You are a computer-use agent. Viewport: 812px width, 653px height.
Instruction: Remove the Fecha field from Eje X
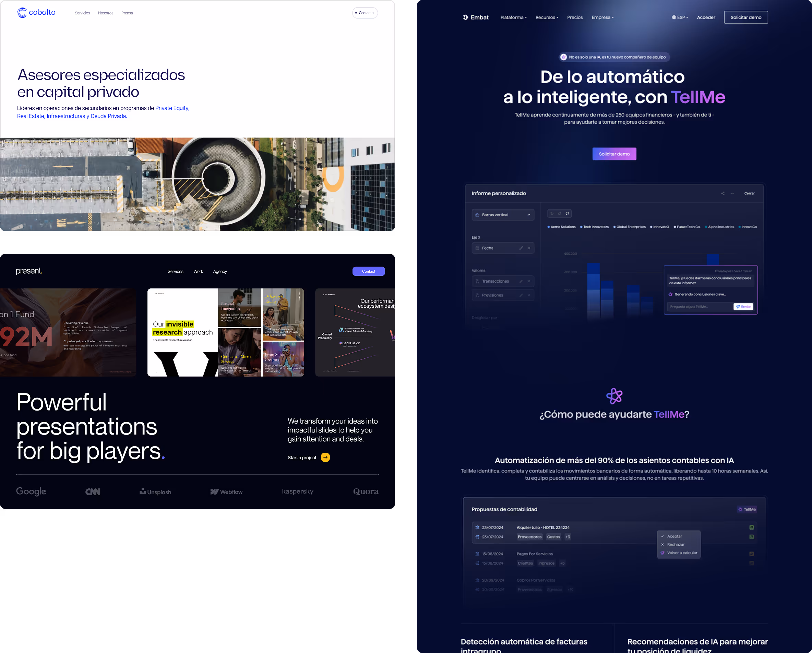click(529, 248)
